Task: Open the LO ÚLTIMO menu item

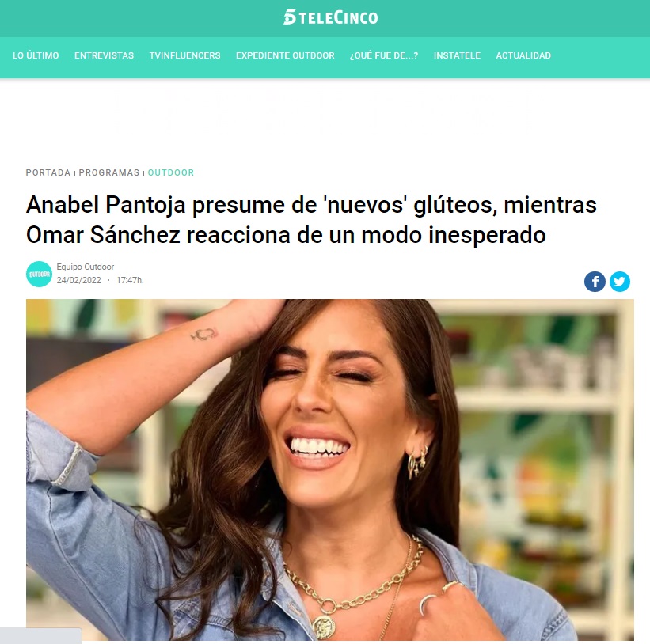Action: (x=36, y=55)
